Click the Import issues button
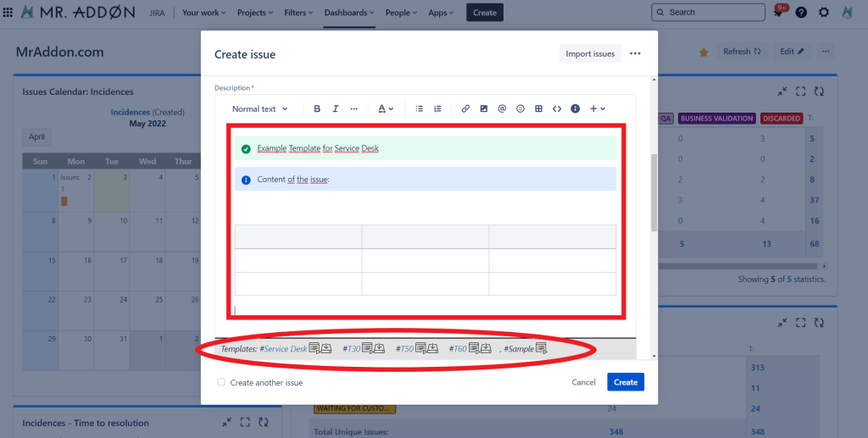Viewport: 868px width, 438px height. 590,54
